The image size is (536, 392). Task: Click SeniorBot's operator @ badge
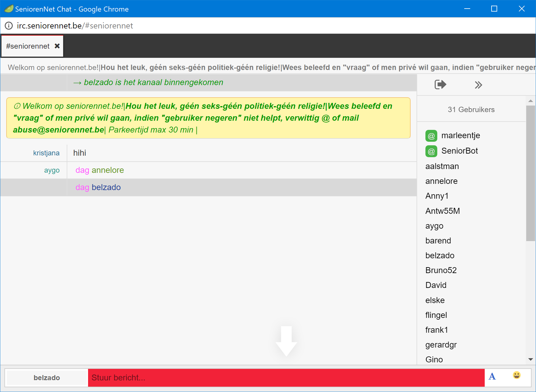point(431,151)
